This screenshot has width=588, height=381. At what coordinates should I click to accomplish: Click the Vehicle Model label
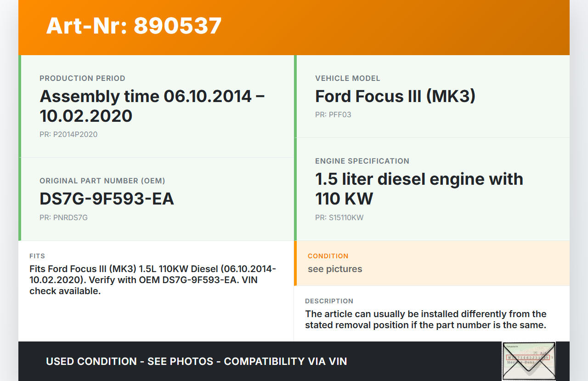coord(347,79)
